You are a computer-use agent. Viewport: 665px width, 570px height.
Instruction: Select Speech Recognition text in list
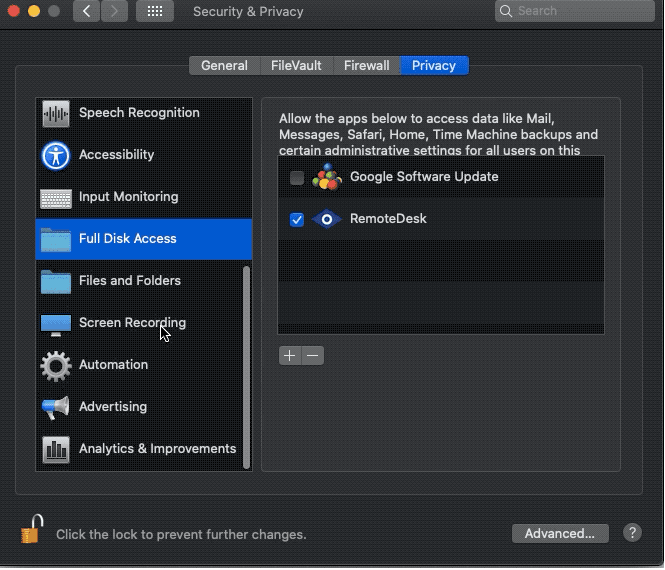pos(139,113)
